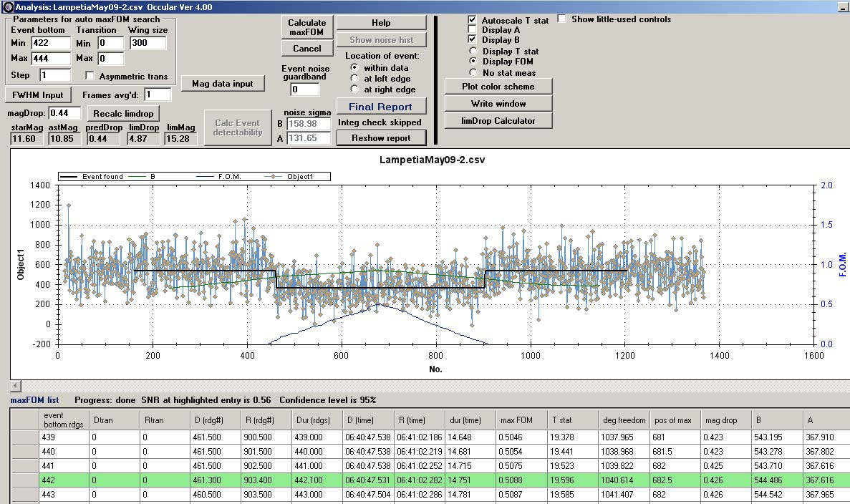Select event location within data
This screenshot has width=850, height=504.
(x=354, y=68)
